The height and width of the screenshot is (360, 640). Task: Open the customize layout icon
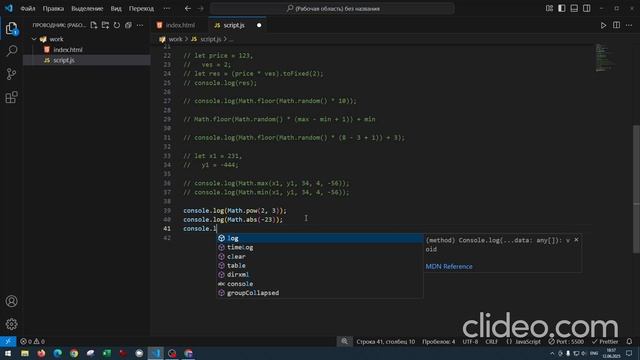[x=549, y=8]
